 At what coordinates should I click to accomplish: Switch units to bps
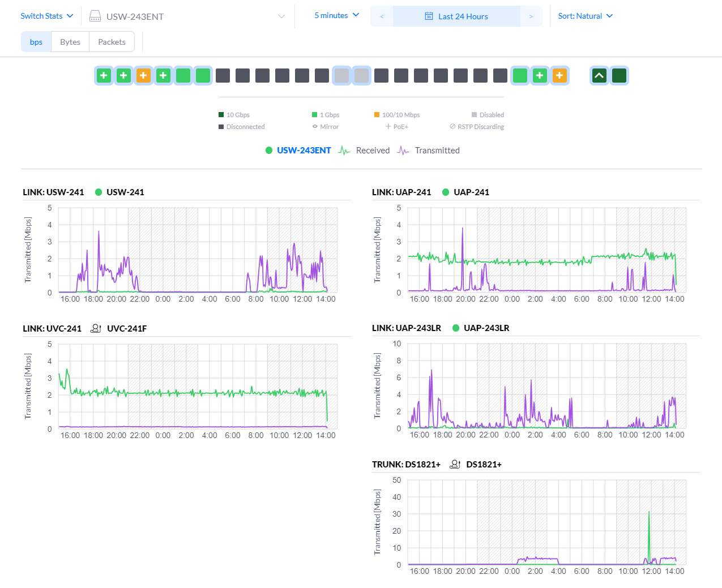(x=36, y=42)
